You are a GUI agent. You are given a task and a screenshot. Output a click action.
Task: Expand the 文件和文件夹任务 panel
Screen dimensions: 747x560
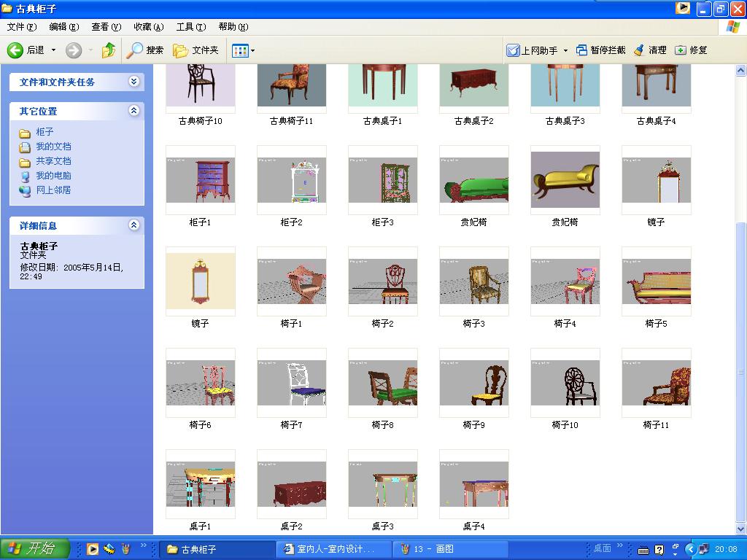[134, 82]
